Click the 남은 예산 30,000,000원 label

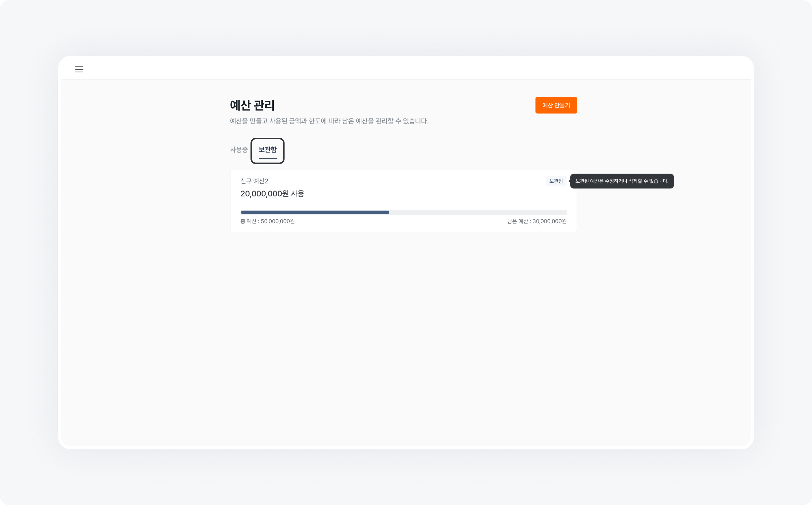pyautogui.click(x=536, y=221)
